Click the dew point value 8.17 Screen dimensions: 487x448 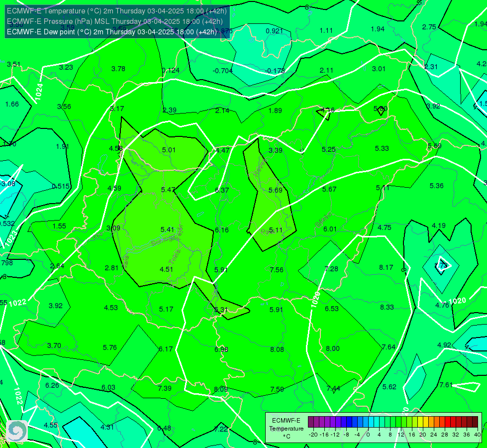pyautogui.click(x=386, y=267)
